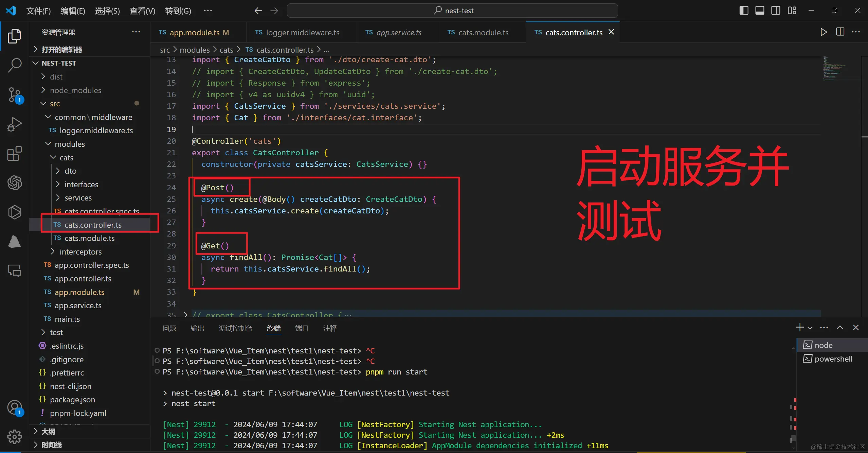The width and height of the screenshot is (868, 453).
Task: Toggle secondary side bar visibility
Action: pos(776,11)
